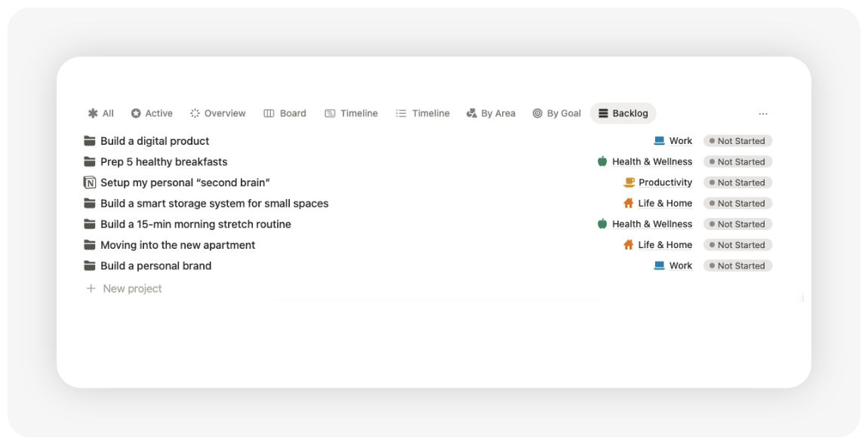The width and height of the screenshot is (868, 445).
Task: Switch to the By Goal tab
Action: (x=556, y=113)
